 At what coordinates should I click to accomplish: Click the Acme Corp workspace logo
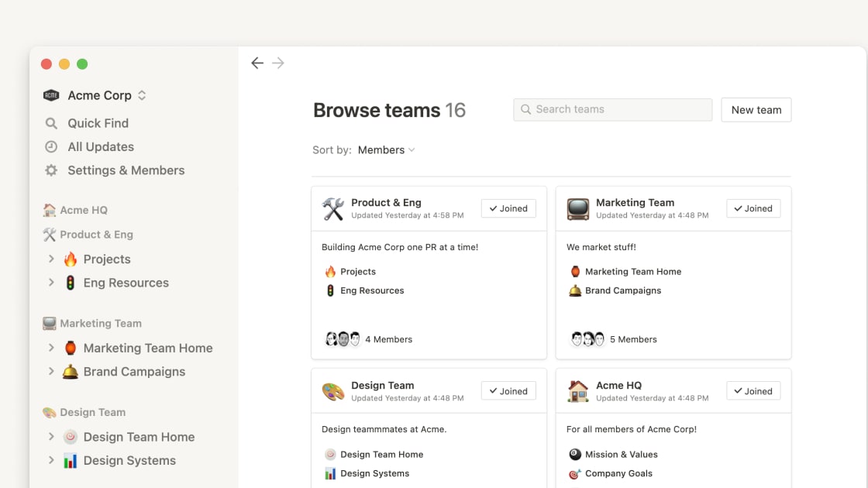coord(51,95)
